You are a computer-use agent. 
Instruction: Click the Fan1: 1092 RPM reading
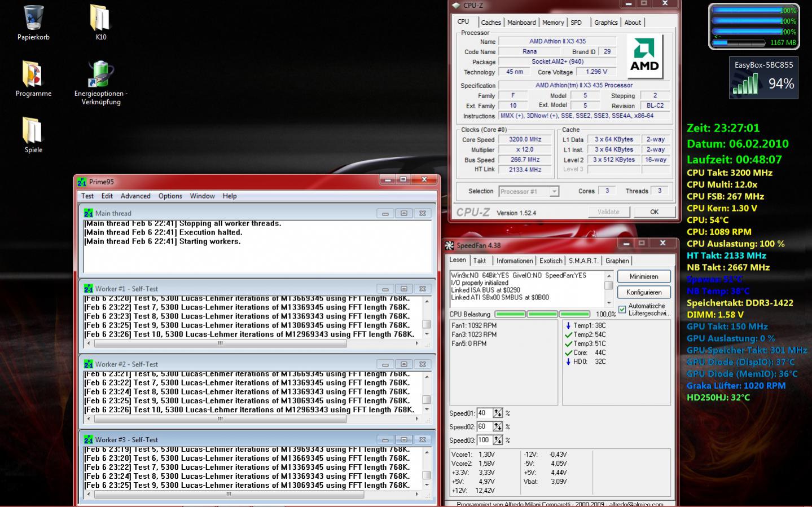[474, 325]
